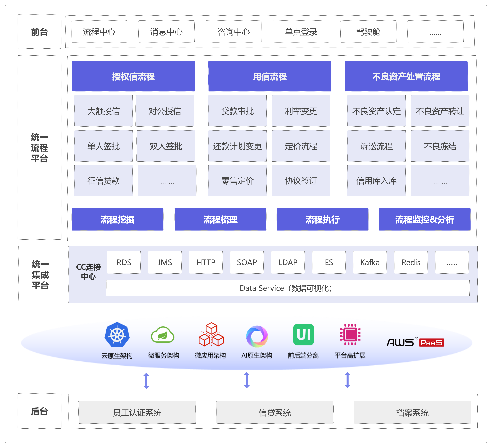Click the HTTP connector box
The width and height of the screenshot is (492, 448).
tap(206, 262)
